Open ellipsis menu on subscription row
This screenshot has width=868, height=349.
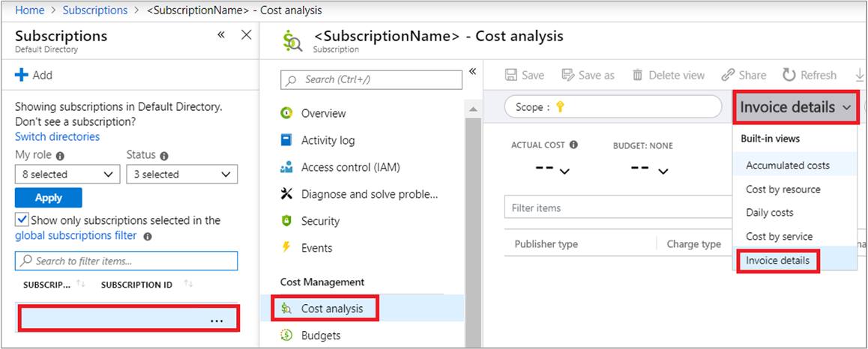[x=217, y=320]
